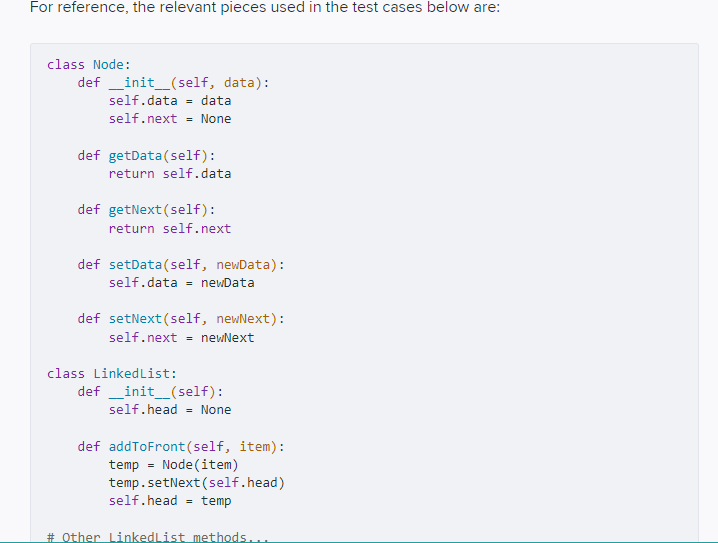
Task: Click the 'def setNext(self, newNext):' line
Action: coord(181,319)
